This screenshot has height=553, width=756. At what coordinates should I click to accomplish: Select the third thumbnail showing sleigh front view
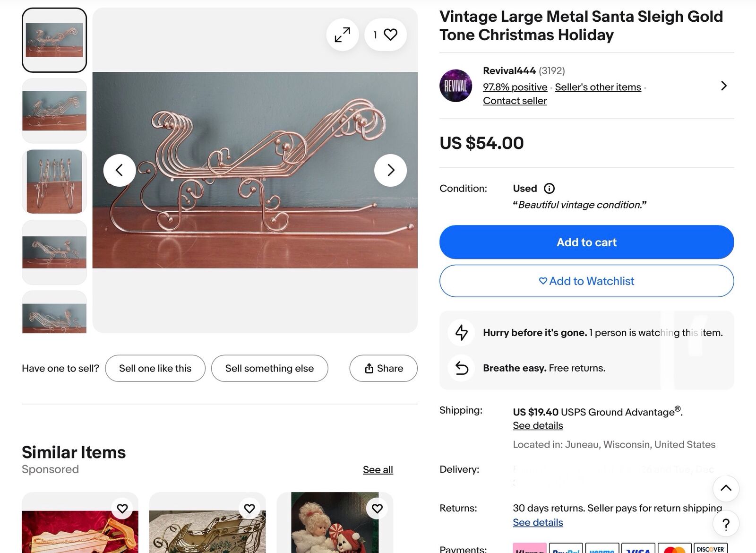[54, 181]
